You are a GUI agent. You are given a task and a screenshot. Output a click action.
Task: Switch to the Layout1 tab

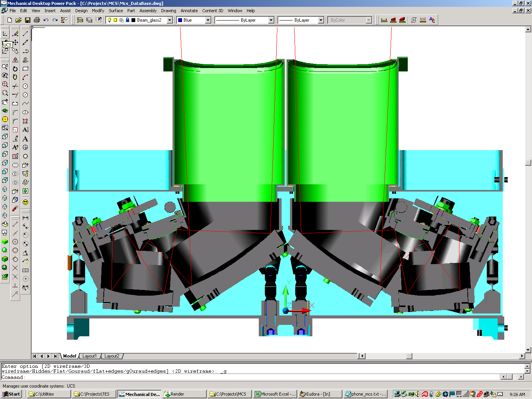pos(90,356)
